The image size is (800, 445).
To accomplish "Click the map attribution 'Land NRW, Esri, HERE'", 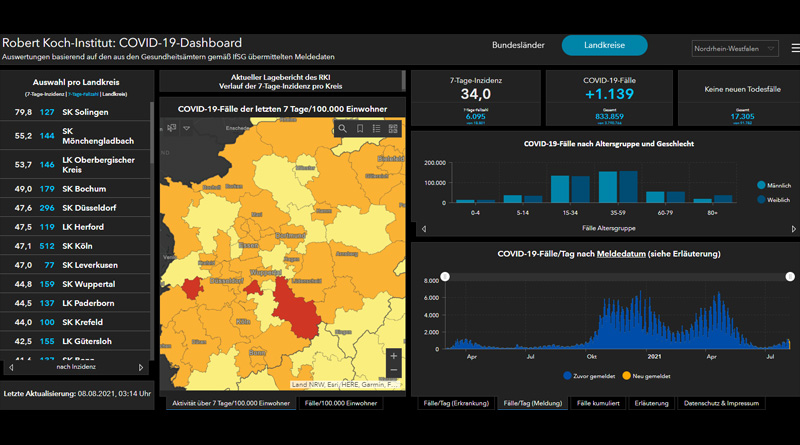I will coord(346,384).
